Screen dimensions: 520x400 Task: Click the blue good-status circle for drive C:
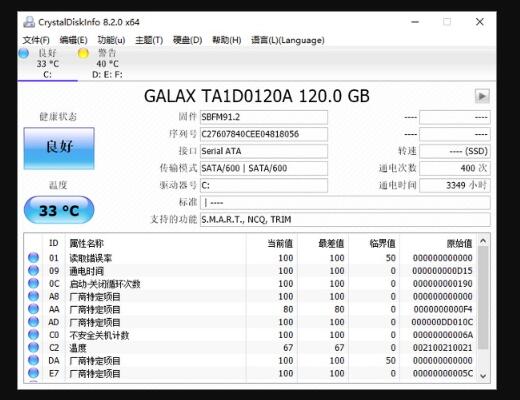(24, 53)
